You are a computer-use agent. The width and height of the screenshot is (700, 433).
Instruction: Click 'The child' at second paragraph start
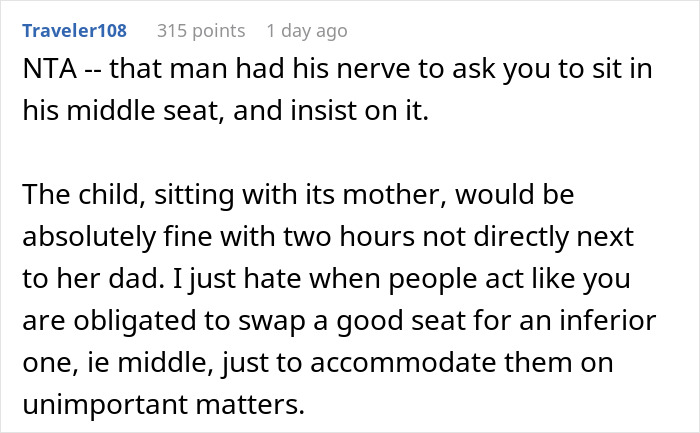click(83, 195)
